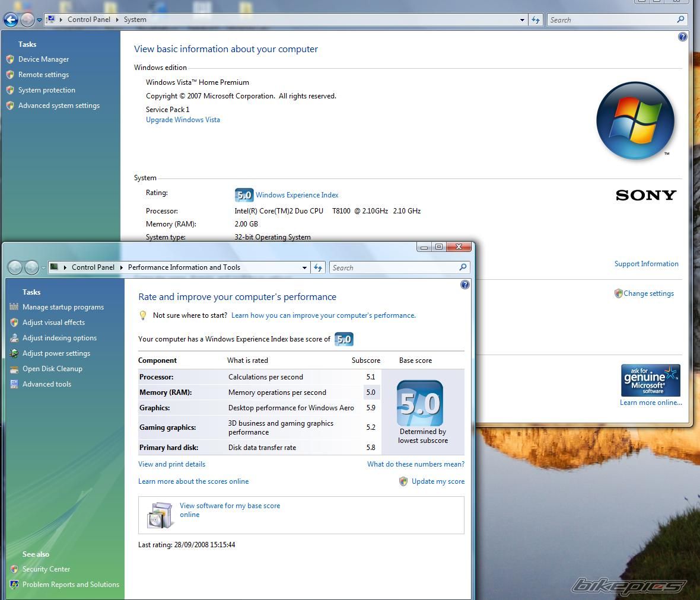The width and height of the screenshot is (700, 600).
Task: Go back in the System window
Action: [11, 20]
